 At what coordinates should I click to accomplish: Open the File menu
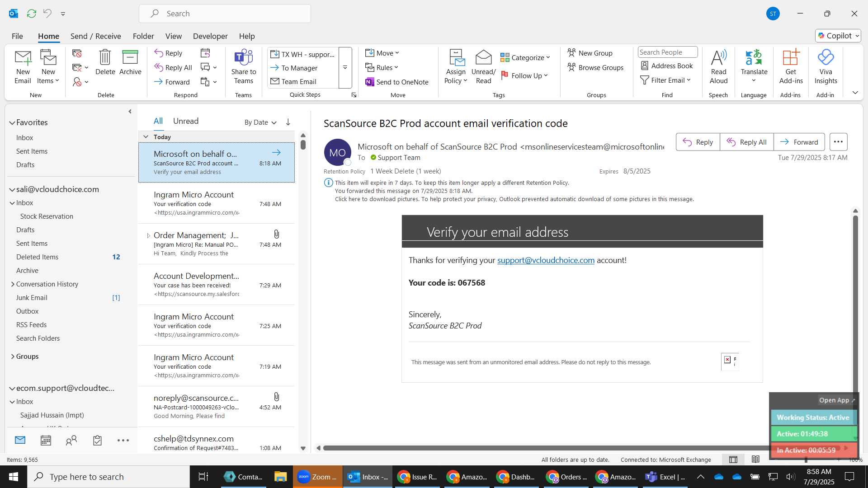pos(17,36)
